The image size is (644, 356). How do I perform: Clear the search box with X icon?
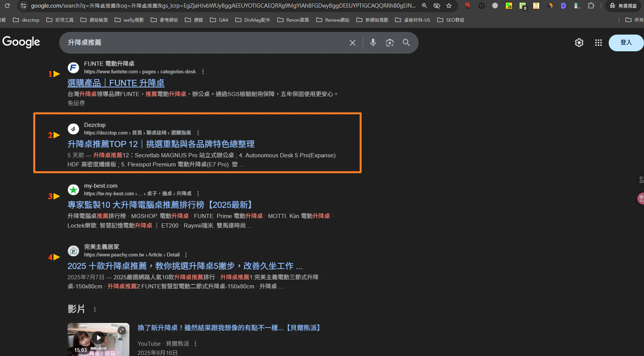[353, 43]
